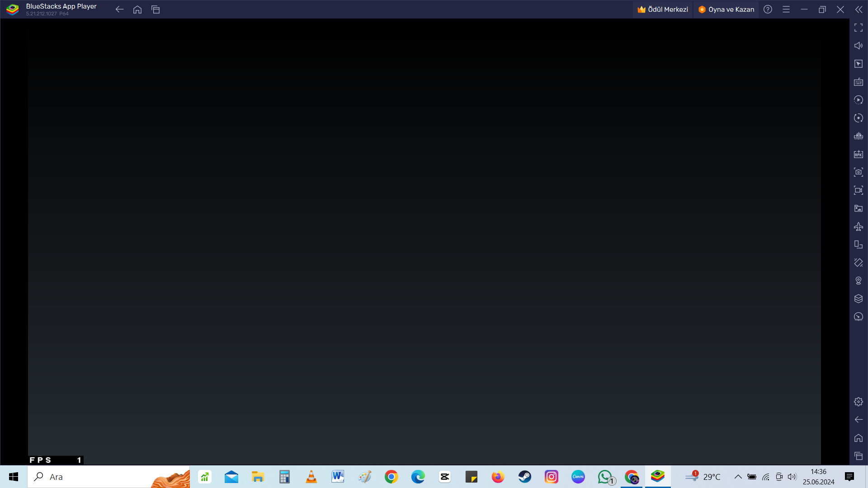Viewport: 868px width, 488px height.
Task: Open the media folder icon in the sidebar
Action: click(858, 208)
